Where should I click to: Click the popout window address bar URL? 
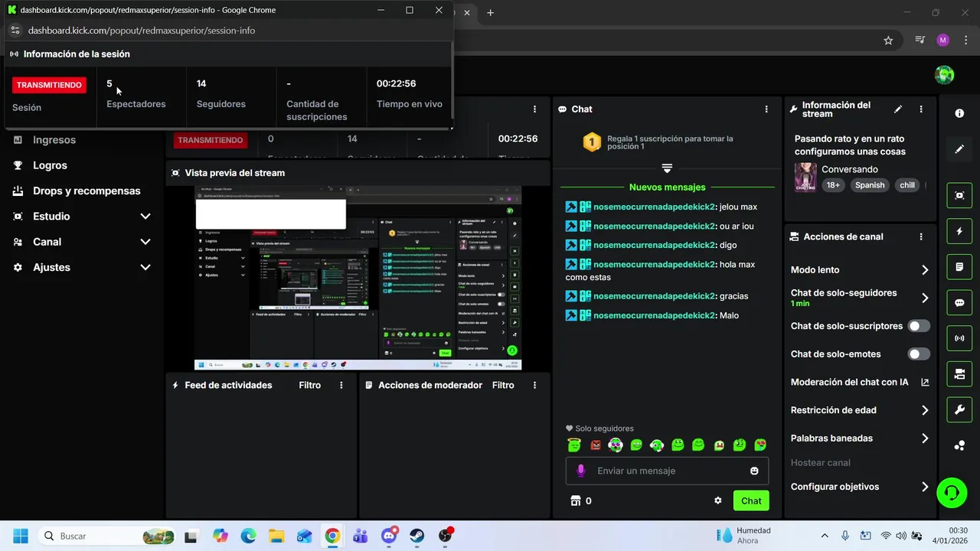tap(142, 31)
